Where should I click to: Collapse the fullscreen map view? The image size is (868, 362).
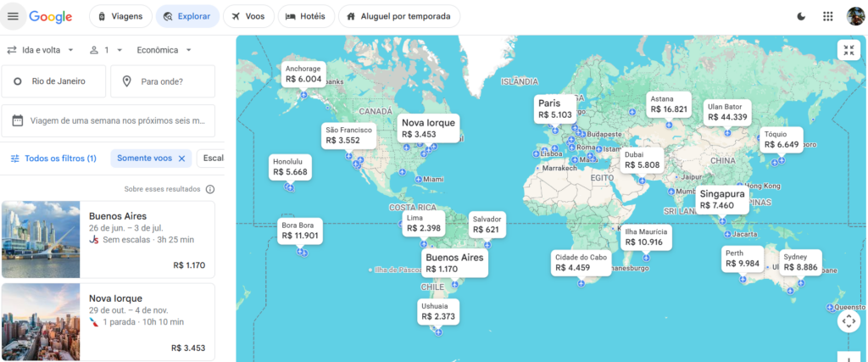pyautogui.click(x=849, y=50)
